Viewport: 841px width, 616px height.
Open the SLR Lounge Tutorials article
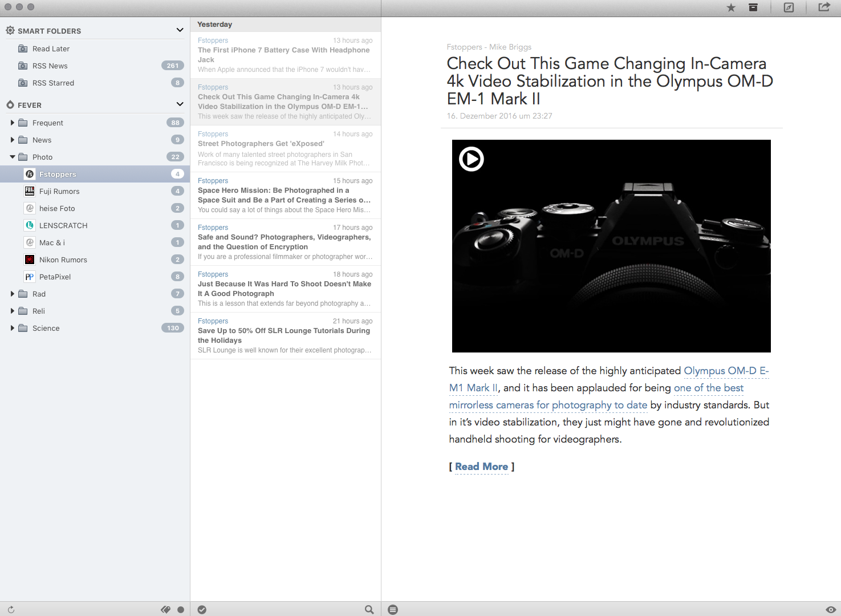click(286, 335)
